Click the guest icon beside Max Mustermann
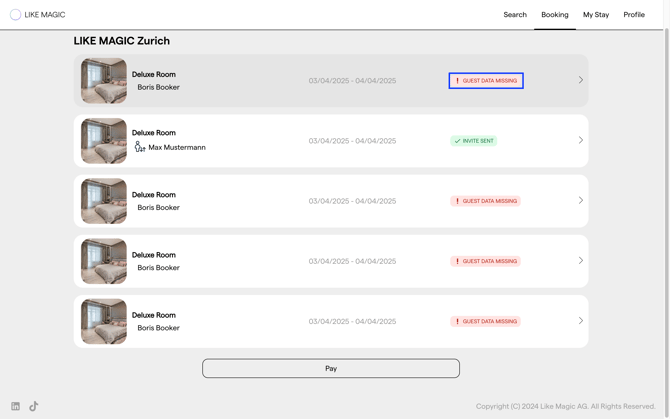 pos(140,147)
